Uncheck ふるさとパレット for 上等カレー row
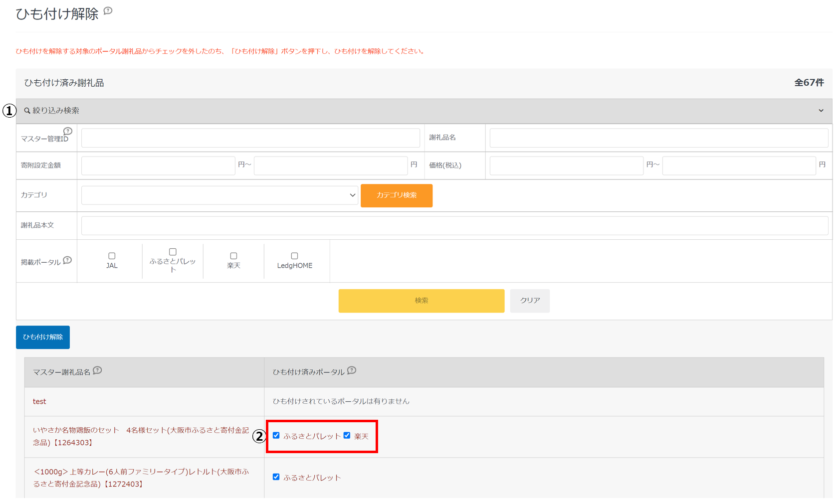 [x=276, y=477]
